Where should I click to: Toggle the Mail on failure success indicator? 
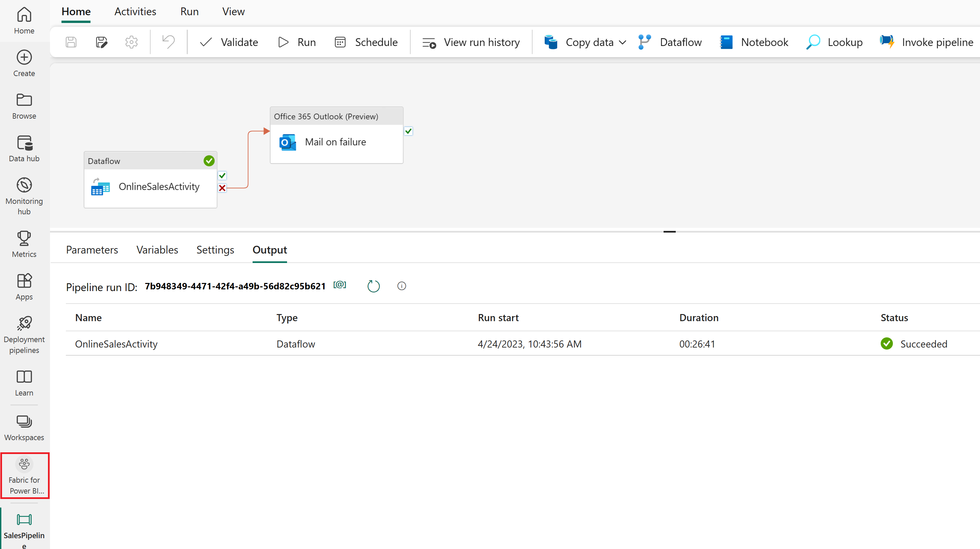click(409, 131)
